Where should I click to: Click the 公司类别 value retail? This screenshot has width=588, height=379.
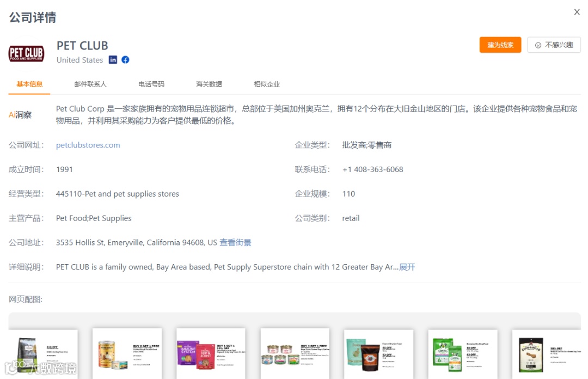[351, 218]
